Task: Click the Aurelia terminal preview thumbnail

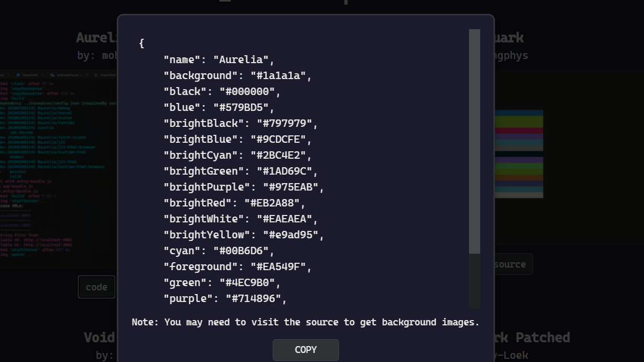Action: [x=58, y=169]
